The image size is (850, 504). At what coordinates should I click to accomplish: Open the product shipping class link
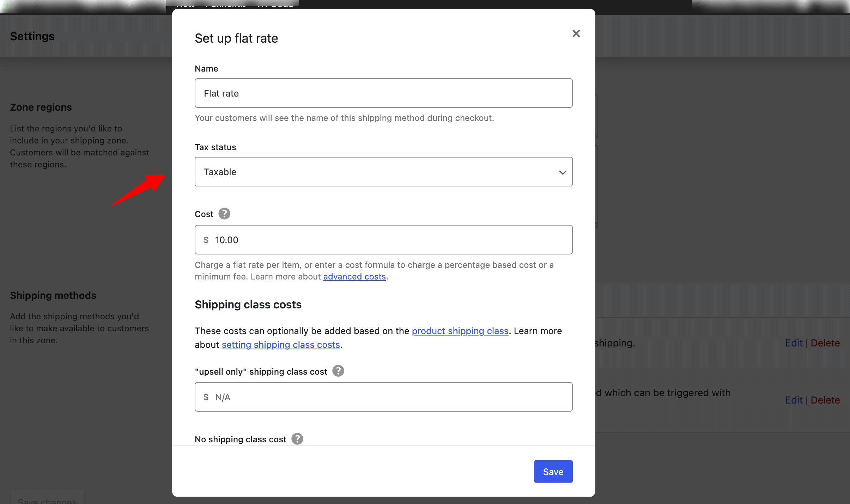(x=460, y=331)
